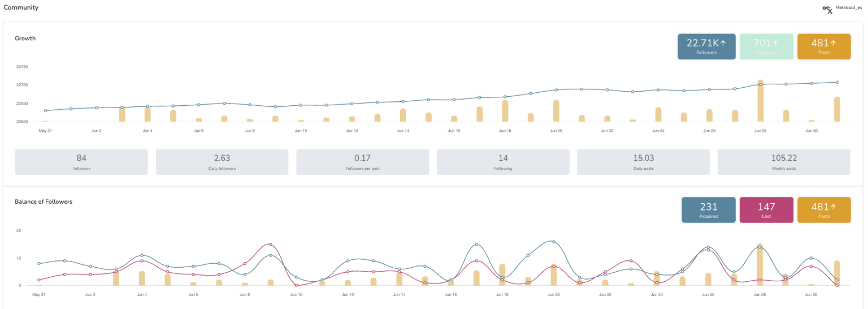Image resolution: width=868 pixels, height=309 pixels.
Task: Toggle the Posts badge in Growth section
Action: [x=823, y=46]
